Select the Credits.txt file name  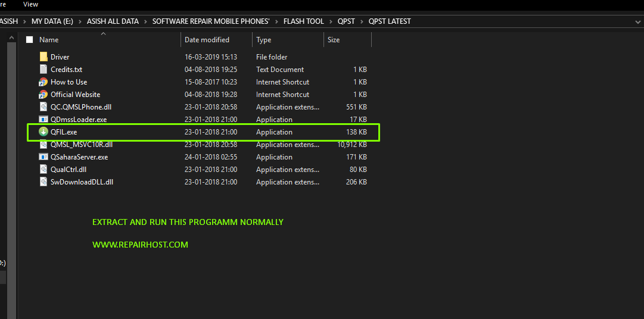[67, 70]
